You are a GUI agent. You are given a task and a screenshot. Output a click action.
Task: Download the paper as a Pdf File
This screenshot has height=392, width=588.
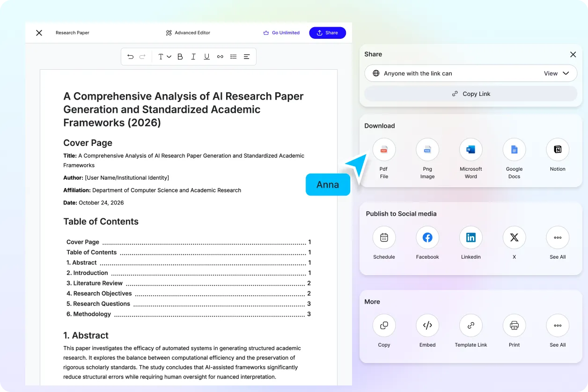(x=384, y=149)
